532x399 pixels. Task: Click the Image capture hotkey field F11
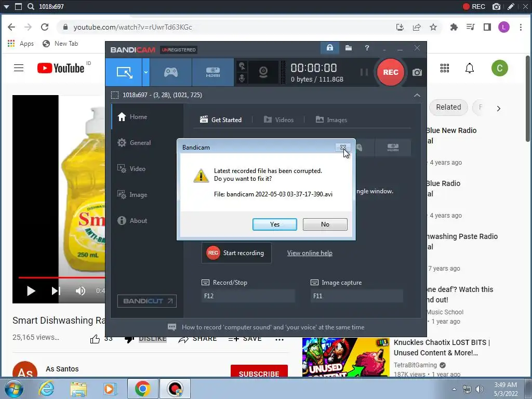tap(356, 296)
